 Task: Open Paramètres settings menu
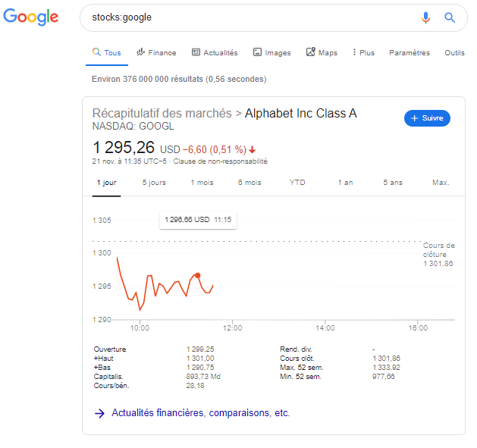coord(410,52)
